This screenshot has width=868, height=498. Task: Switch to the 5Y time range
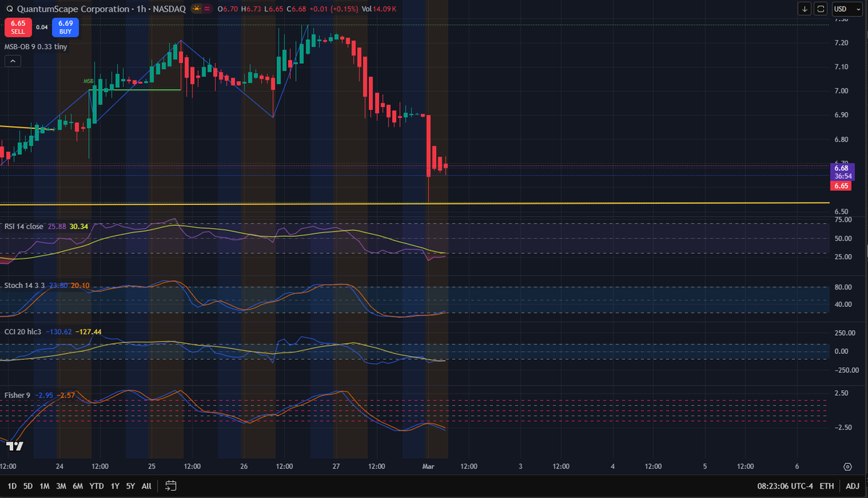(130, 486)
